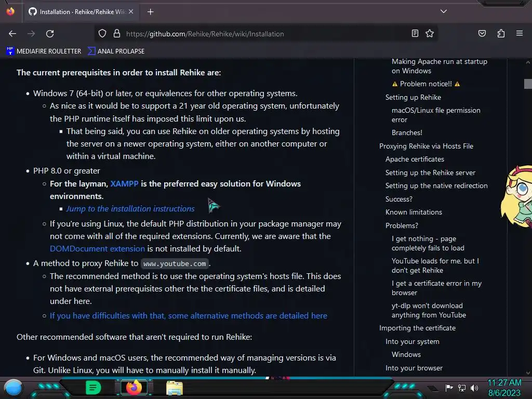
Task: Toggle reader view in address bar
Action: tap(415, 33)
